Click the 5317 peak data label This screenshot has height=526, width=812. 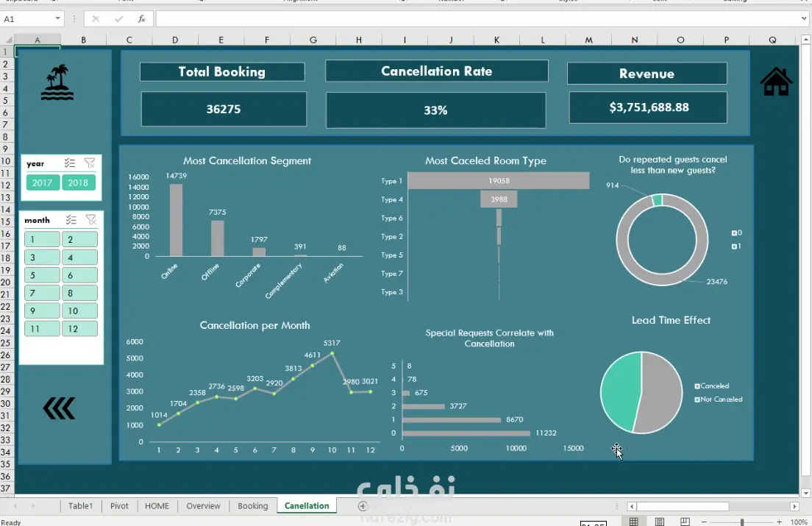[332, 343]
